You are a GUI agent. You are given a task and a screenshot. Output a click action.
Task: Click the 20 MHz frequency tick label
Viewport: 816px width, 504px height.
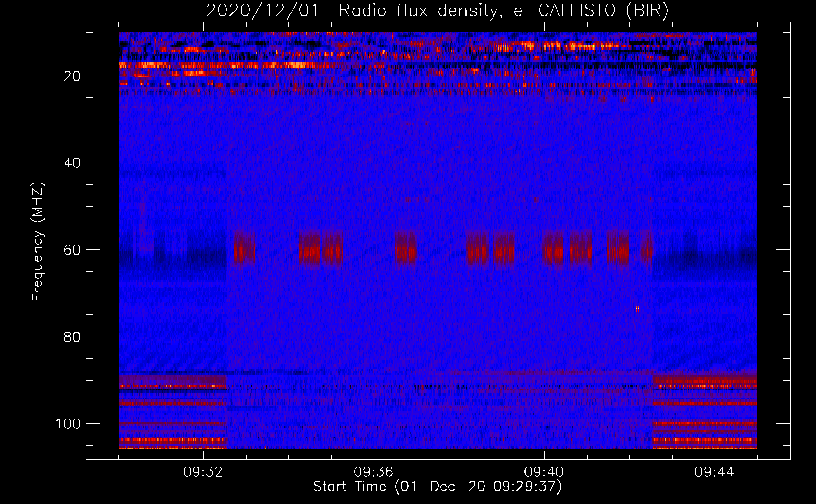[x=72, y=76]
